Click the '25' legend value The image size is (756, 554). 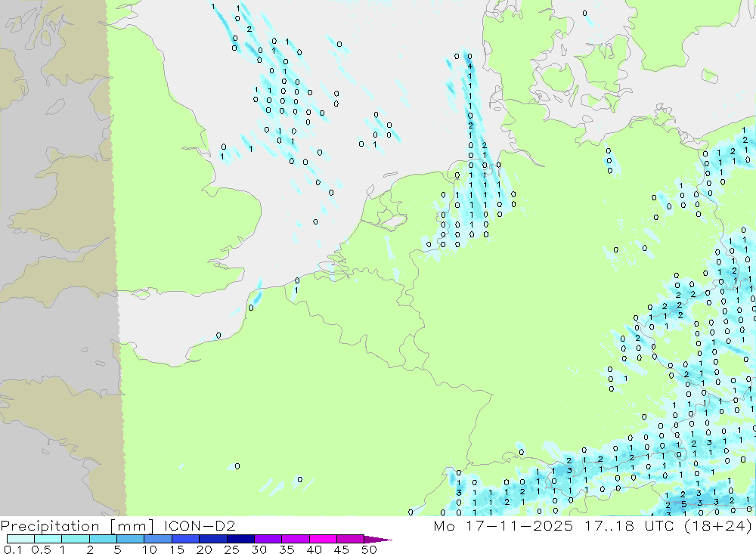231,549
